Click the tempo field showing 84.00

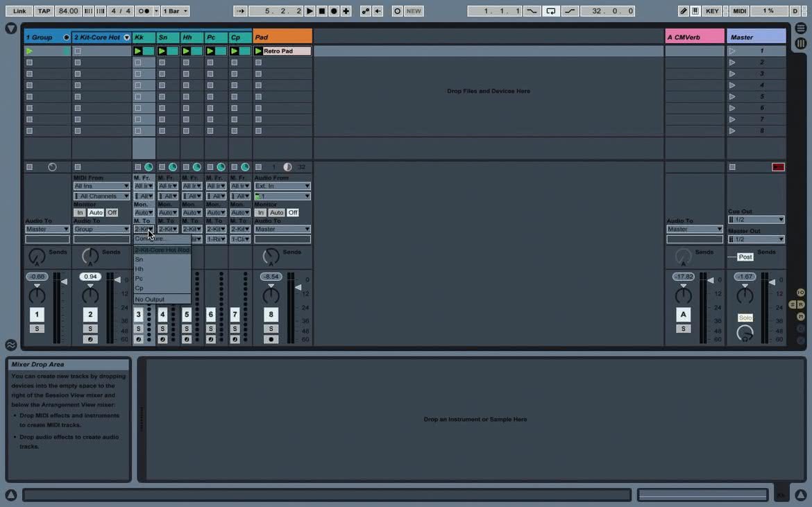click(68, 11)
